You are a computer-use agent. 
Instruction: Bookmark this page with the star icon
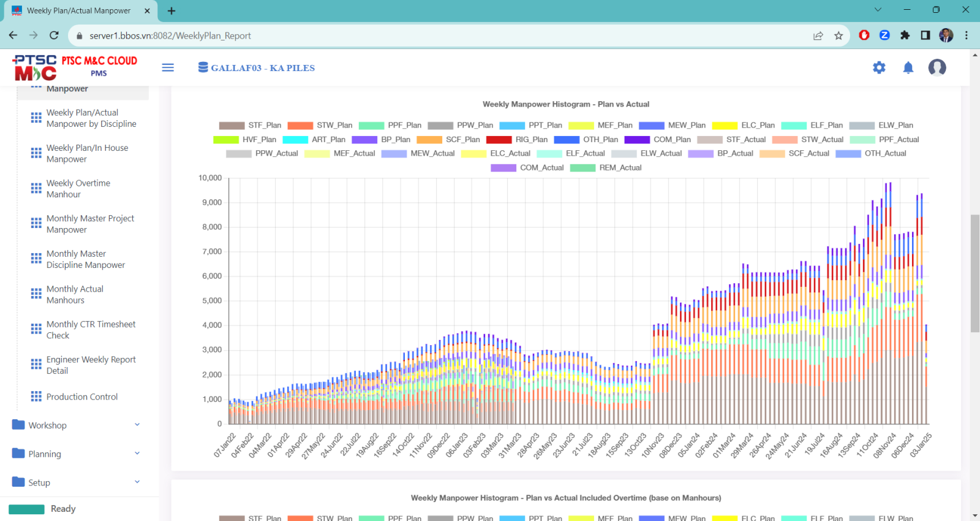[x=839, y=36]
